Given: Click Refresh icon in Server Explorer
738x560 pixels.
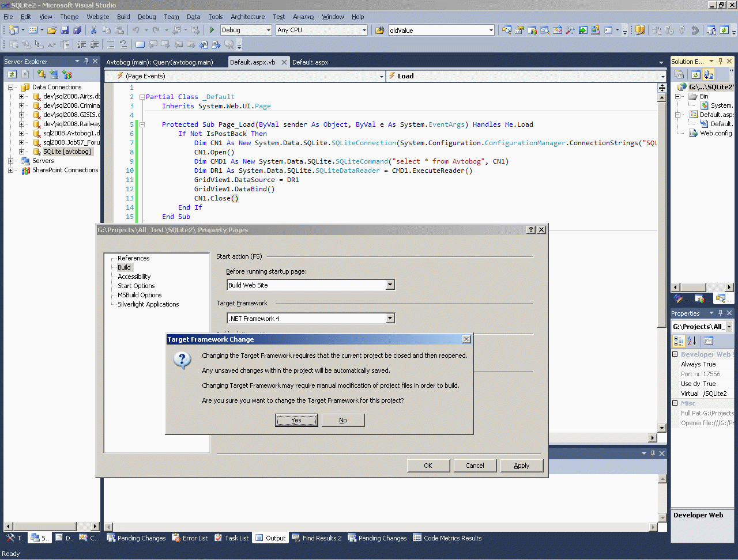Looking at the screenshot, I should point(12,74).
